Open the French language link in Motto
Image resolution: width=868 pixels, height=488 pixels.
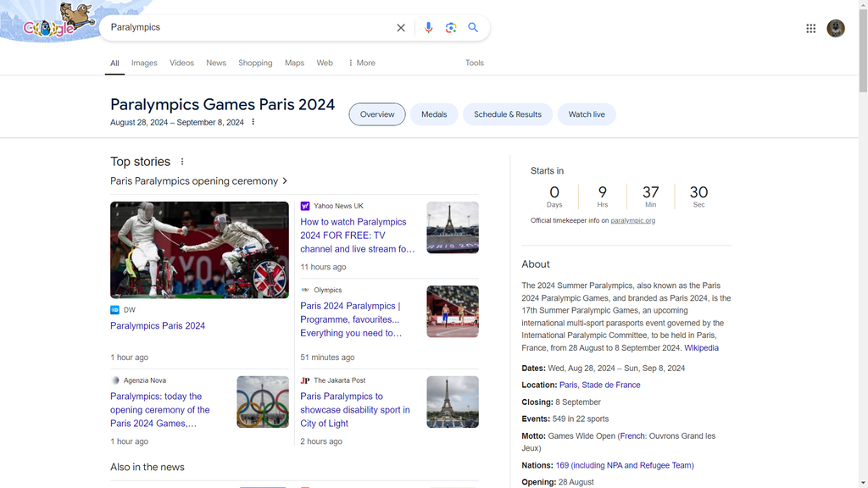[x=632, y=436]
